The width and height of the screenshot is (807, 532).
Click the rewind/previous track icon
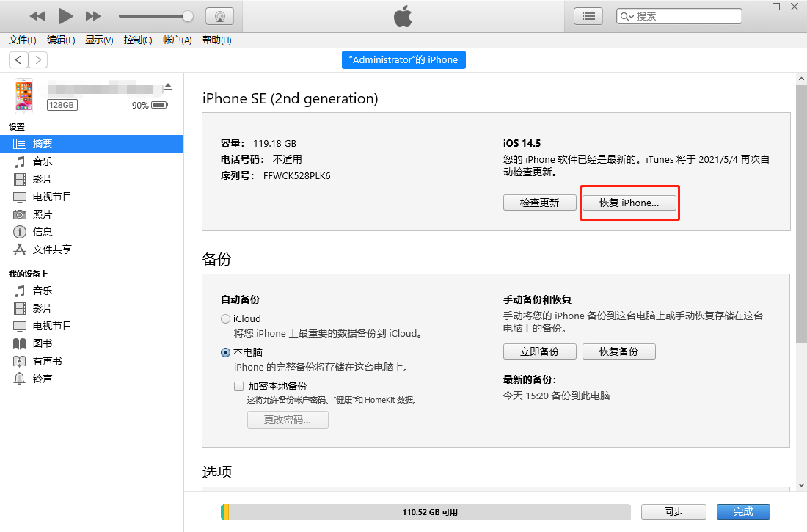click(37, 16)
